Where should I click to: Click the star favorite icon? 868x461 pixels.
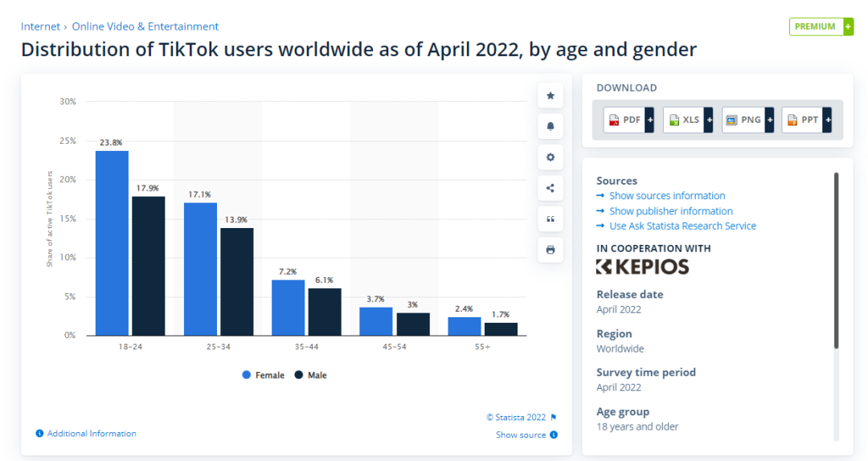click(551, 96)
